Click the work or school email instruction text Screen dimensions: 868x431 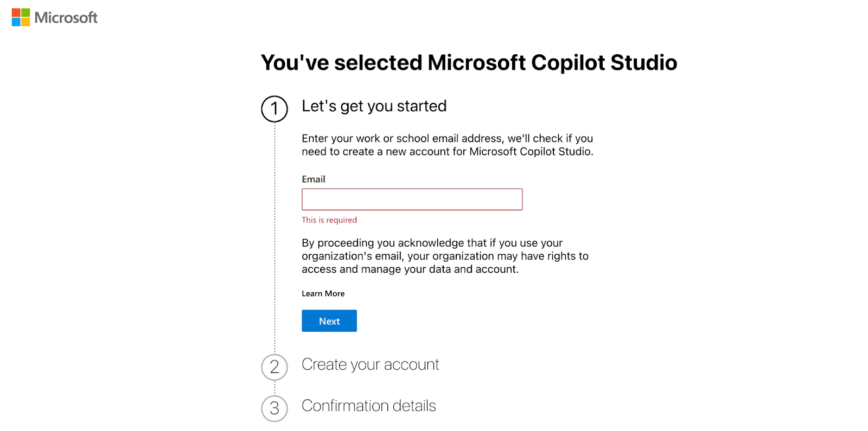coord(448,145)
